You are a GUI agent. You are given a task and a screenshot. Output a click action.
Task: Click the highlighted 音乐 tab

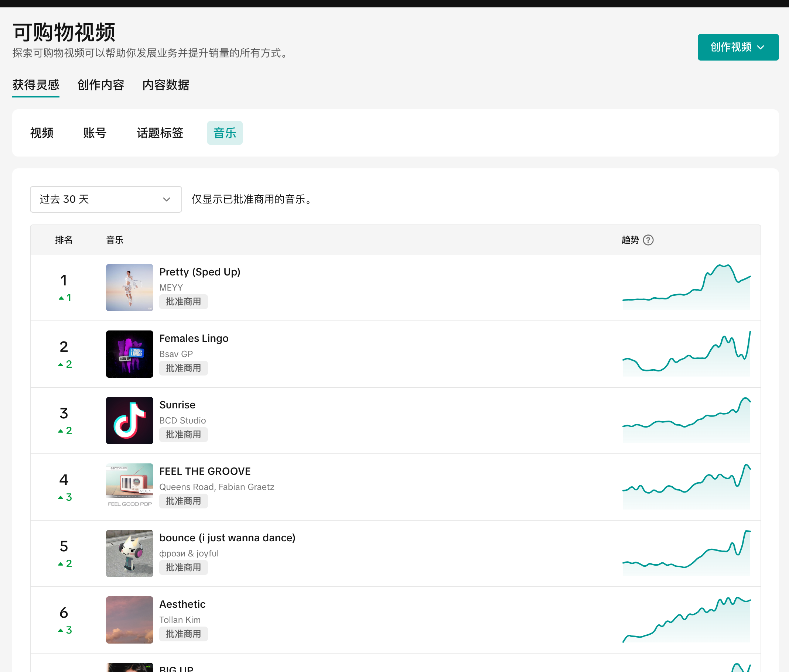225,133
